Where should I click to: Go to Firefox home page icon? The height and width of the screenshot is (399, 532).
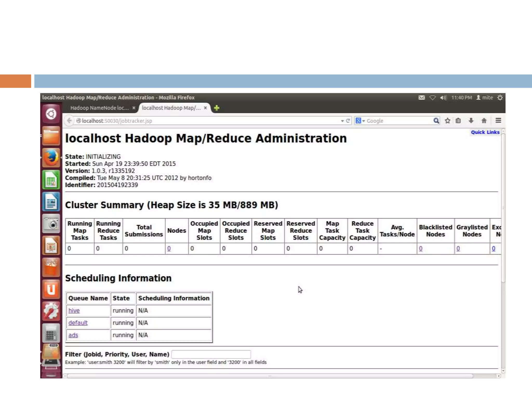pos(484,121)
